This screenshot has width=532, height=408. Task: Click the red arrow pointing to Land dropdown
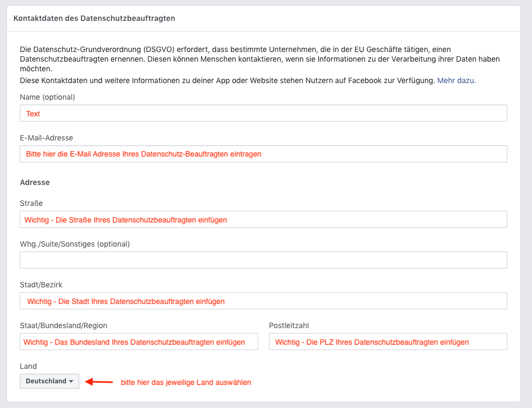click(x=99, y=382)
